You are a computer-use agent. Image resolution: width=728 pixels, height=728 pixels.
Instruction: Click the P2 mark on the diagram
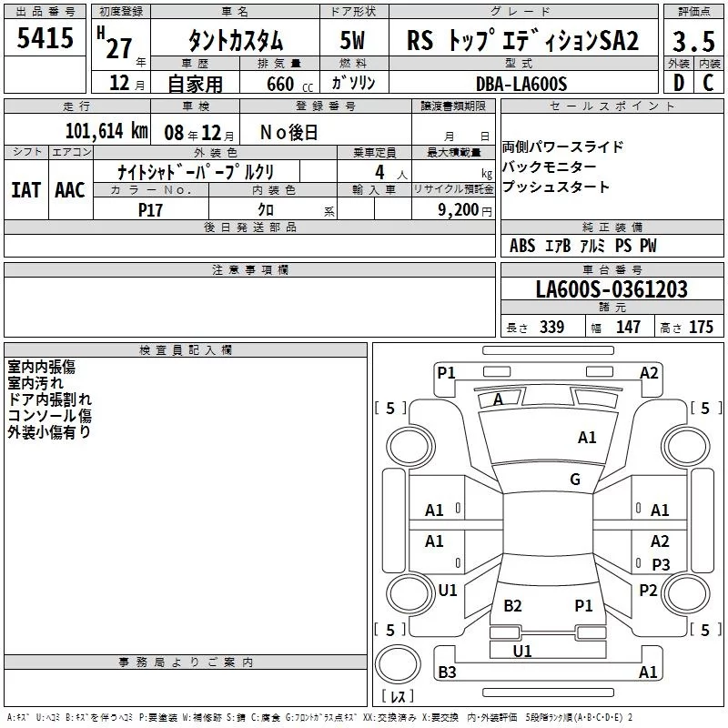(648, 591)
